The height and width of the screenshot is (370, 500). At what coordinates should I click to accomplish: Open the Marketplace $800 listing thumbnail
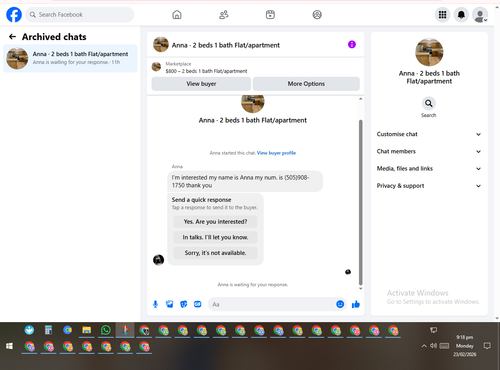click(156, 67)
